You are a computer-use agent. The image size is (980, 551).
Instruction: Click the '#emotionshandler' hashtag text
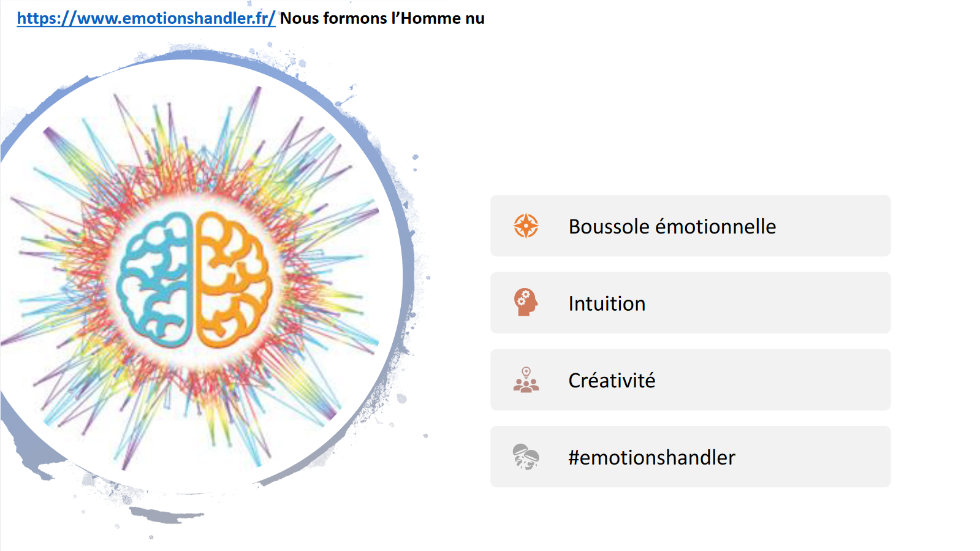651,457
